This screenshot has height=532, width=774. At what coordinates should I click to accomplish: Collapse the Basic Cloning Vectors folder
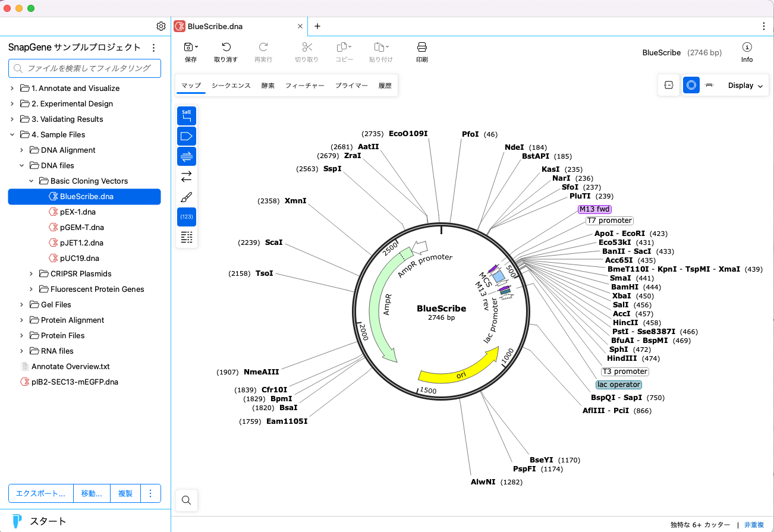pos(32,181)
